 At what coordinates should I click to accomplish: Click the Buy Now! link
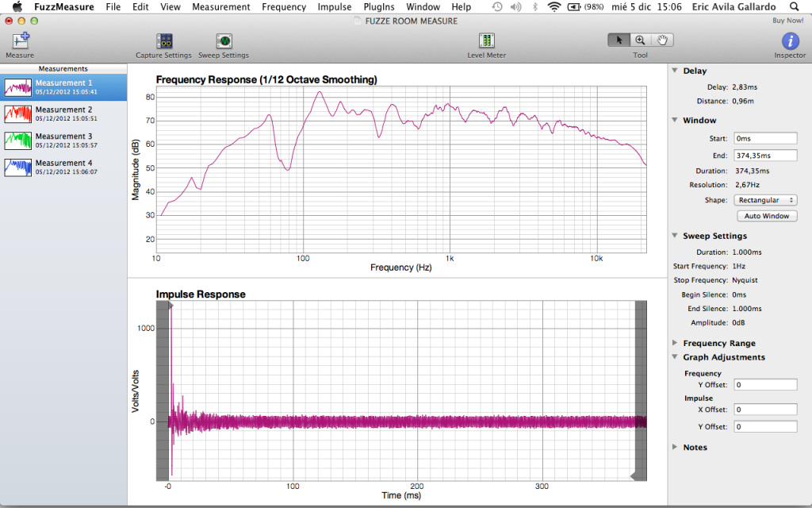pyautogui.click(x=788, y=21)
